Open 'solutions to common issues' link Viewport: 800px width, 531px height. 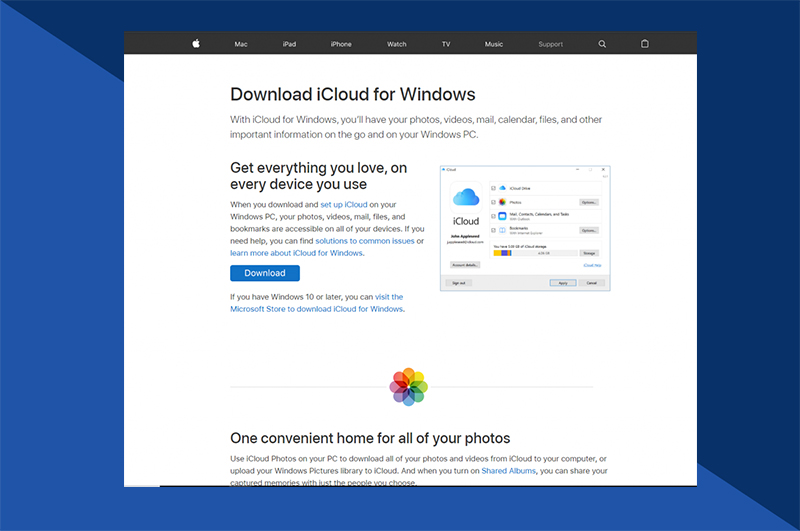click(365, 241)
